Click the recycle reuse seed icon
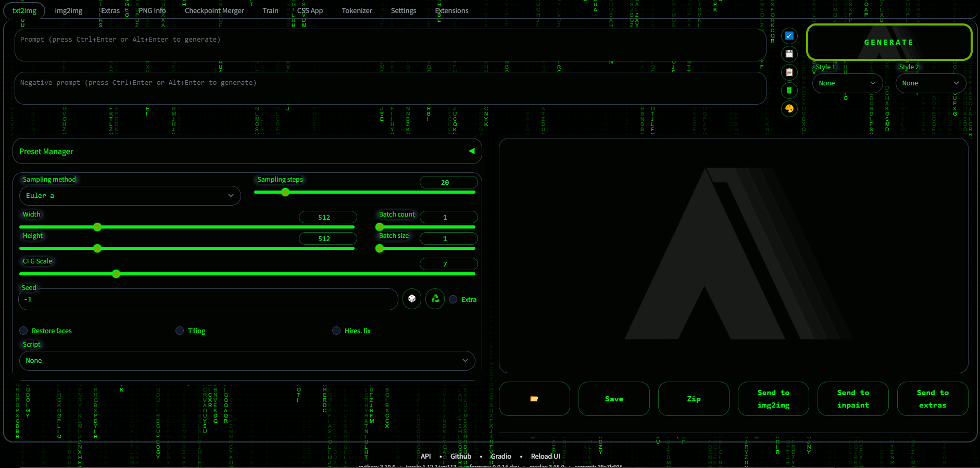Viewport: 980px width, 468px height. point(435,299)
